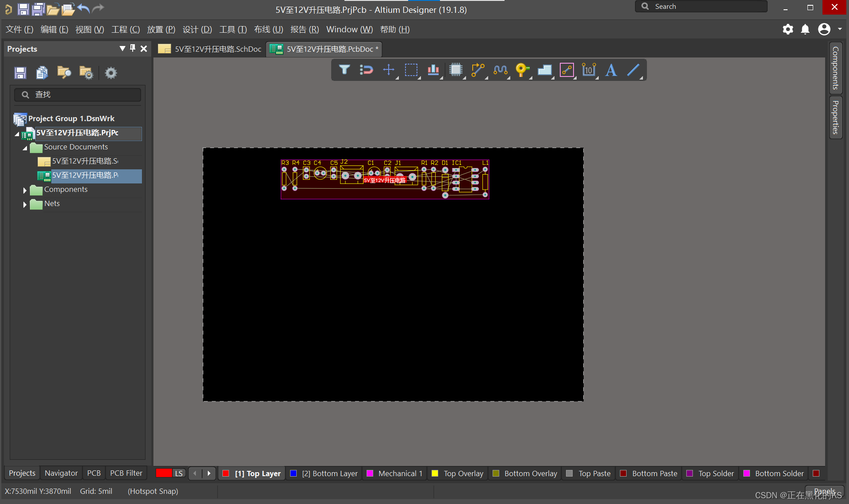Toggle Bottom Layer blue visibility box
Image resolution: width=849 pixels, height=504 pixels.
[293, 473]
